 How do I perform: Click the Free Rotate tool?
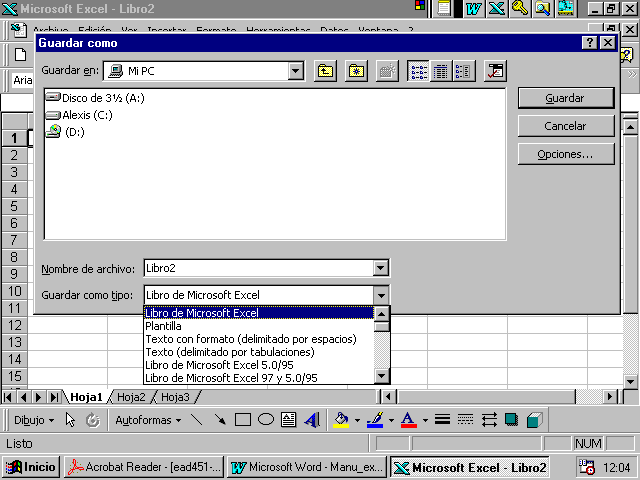coord(93,420)
